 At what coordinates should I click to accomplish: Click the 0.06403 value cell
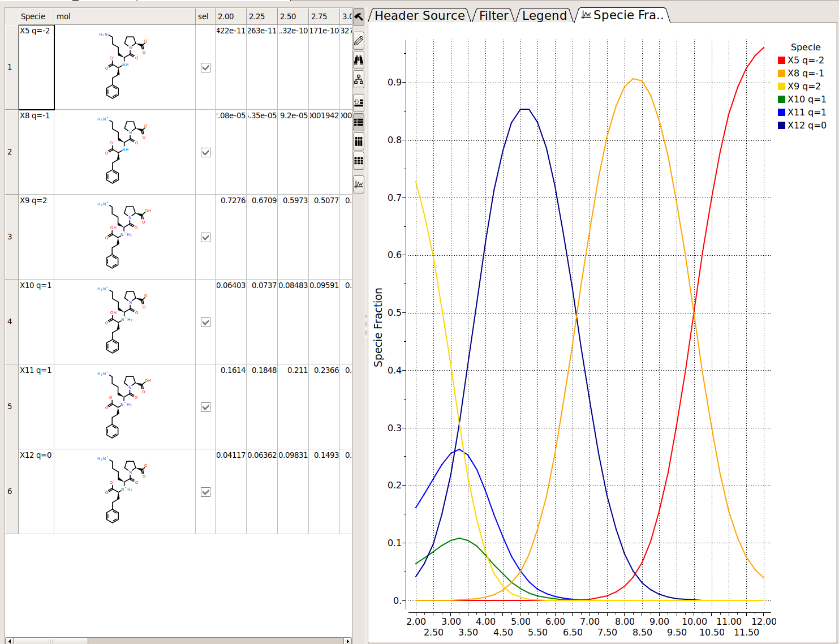point(231,322)
